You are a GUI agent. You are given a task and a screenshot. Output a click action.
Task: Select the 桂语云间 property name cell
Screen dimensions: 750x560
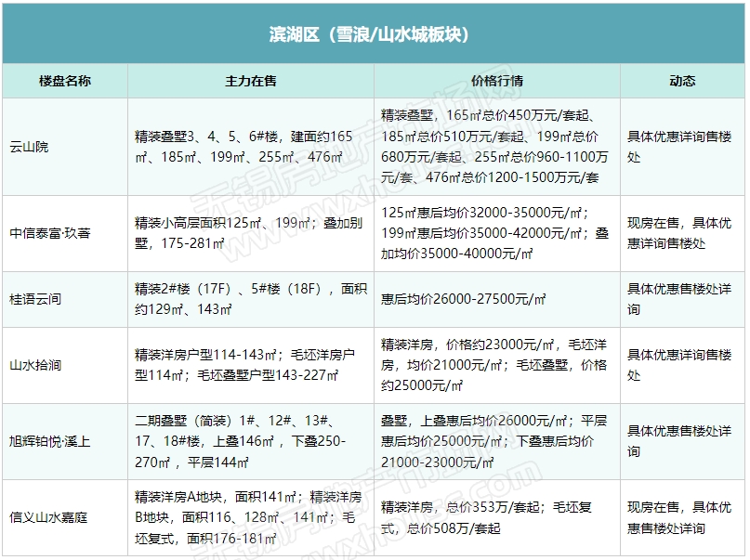(x=65, y=299)
